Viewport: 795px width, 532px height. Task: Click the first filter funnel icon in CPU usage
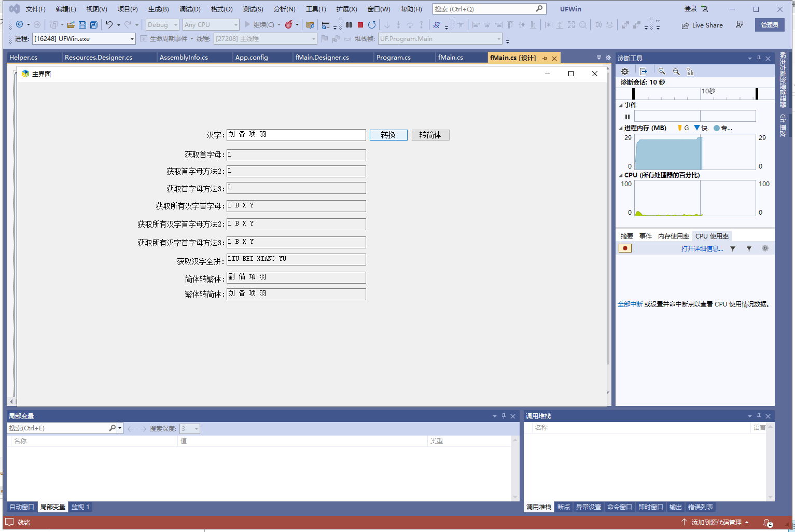click(733, 249)
